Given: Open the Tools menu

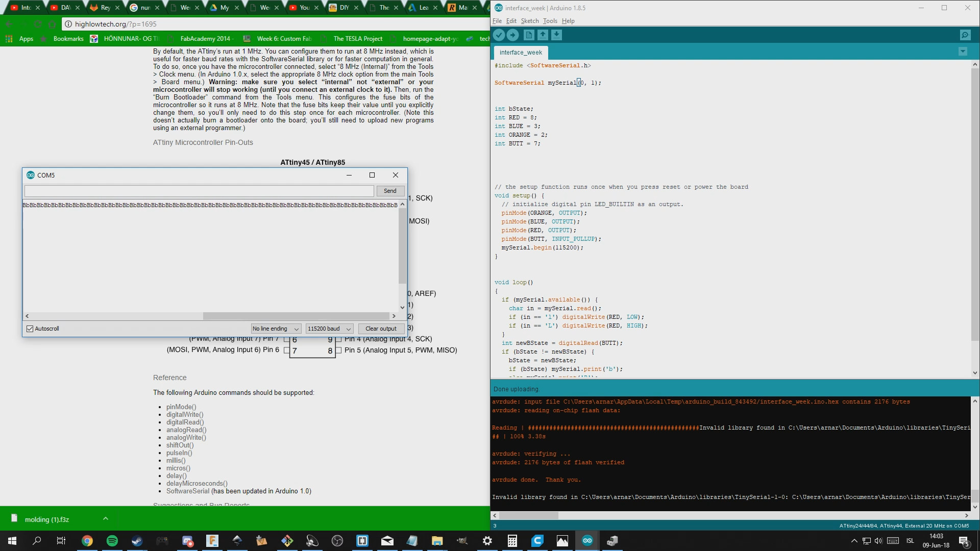Looking at the screenshot, I should pos(550,21).
